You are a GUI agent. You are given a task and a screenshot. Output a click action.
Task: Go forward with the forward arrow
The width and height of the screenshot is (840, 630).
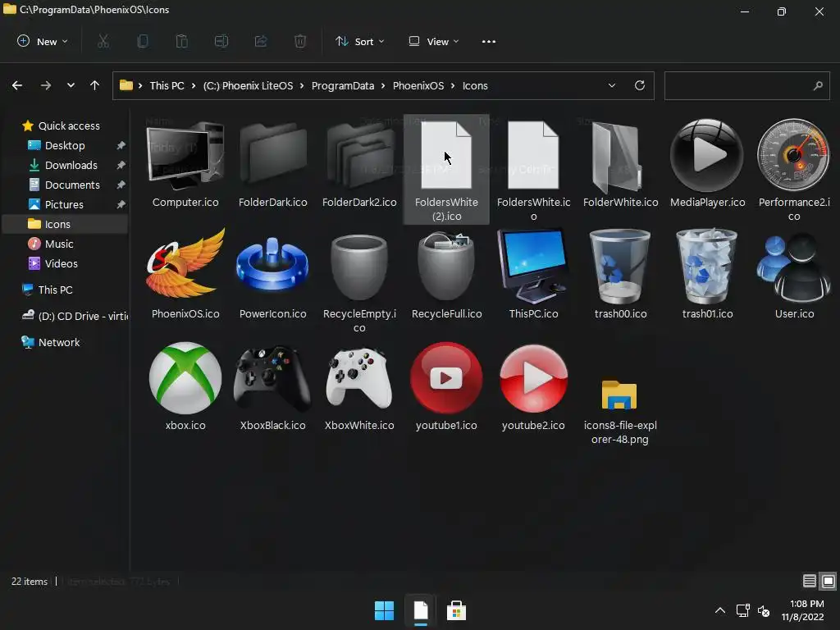coord(46,85)
